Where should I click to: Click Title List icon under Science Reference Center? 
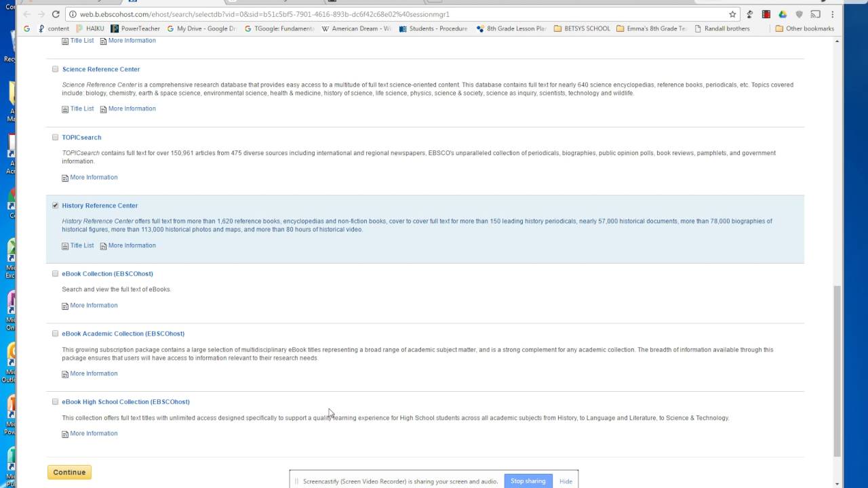[65, 109]
